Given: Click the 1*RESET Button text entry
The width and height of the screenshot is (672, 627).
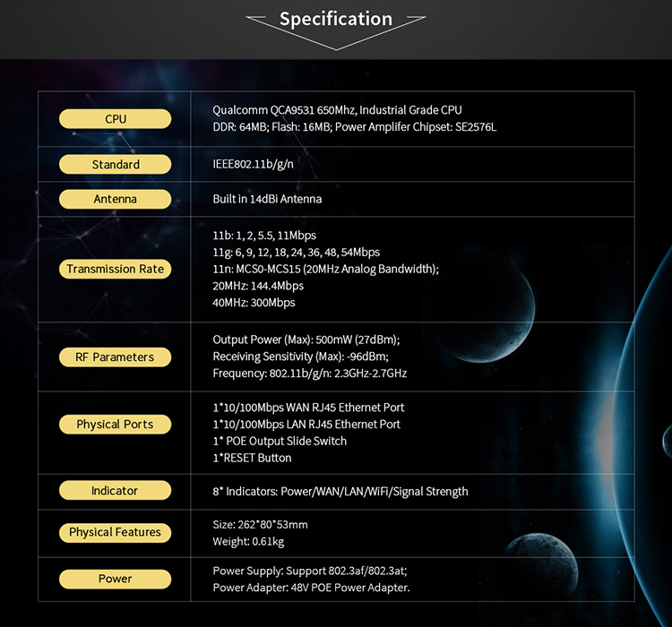Looking at the screenshot, I should click(252, 458).
